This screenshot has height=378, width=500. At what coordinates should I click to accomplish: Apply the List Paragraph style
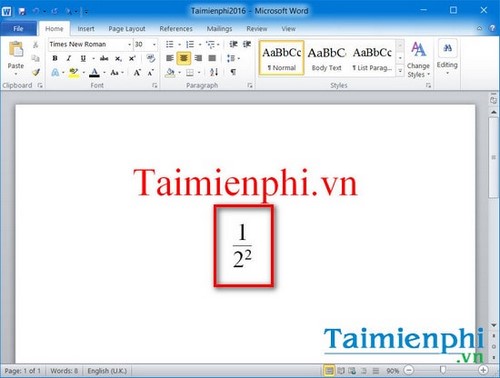[372, 58]
